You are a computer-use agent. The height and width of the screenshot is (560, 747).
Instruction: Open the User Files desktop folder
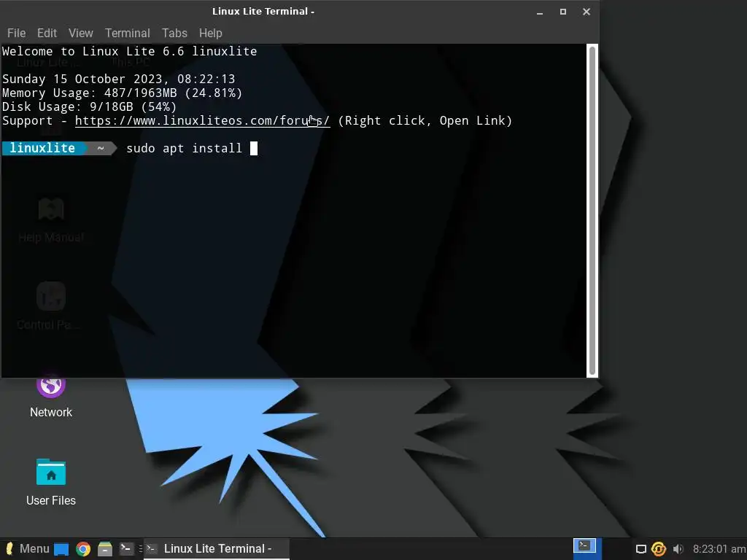coord(51,482)
